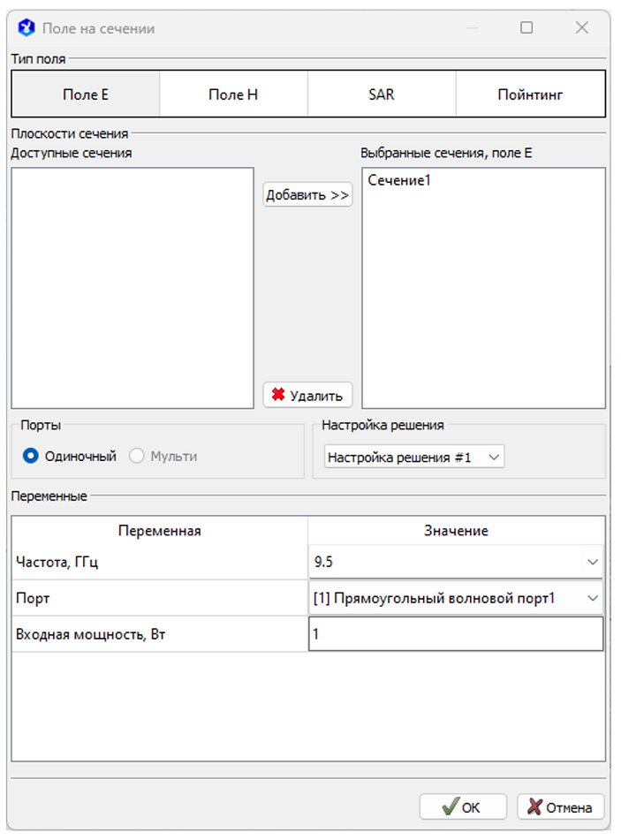
Task: Click the Отмена cancel button
Action: (x=560, y=806)
